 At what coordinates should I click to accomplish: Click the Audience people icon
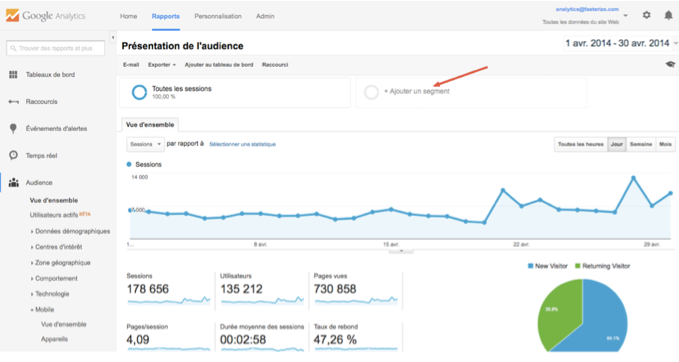click(x=13, y=182)
